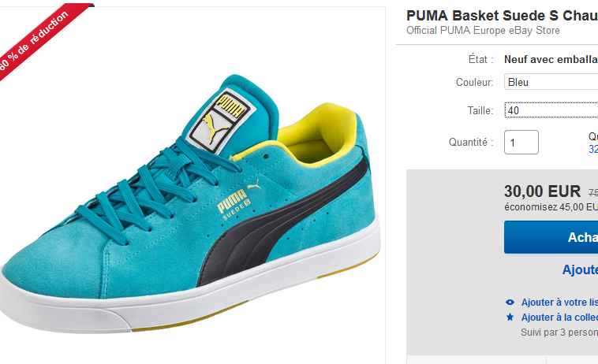Select the Ajouter au panier link
Viewport: 598px width, 364px height.
[x=580, y=269]
